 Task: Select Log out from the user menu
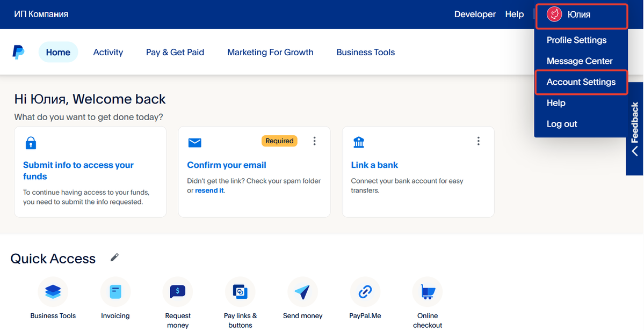coord(562,124)
